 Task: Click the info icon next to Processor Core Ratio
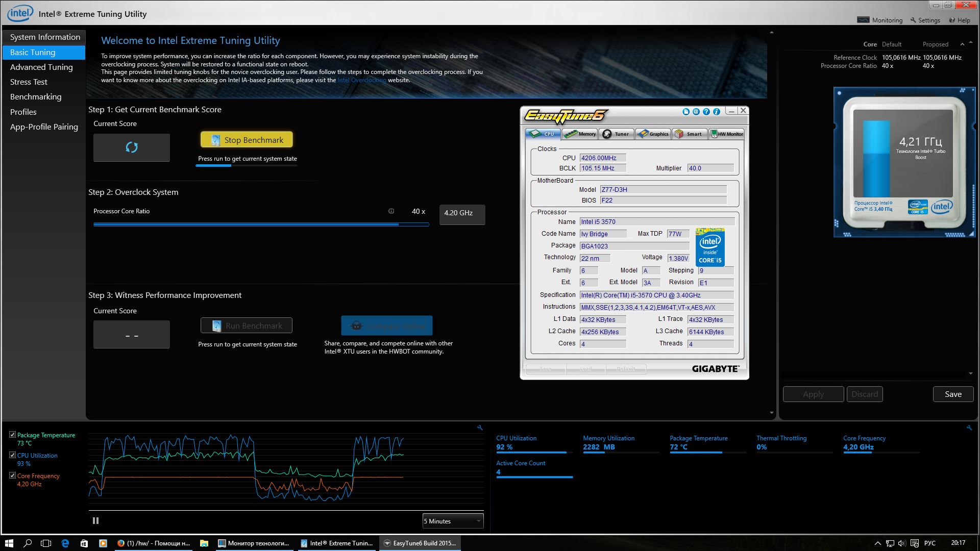pos(391,211)
